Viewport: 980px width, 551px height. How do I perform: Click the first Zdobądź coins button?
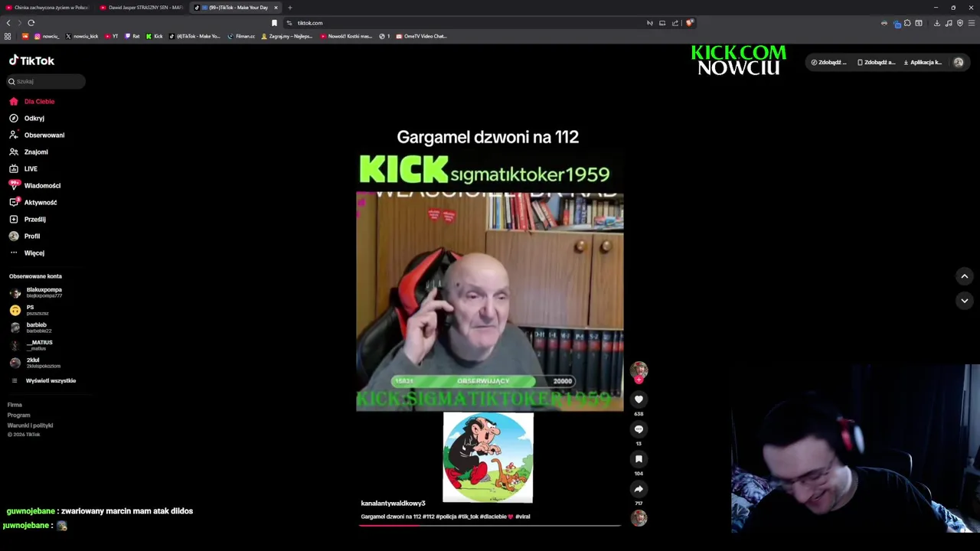click(829, 63)
